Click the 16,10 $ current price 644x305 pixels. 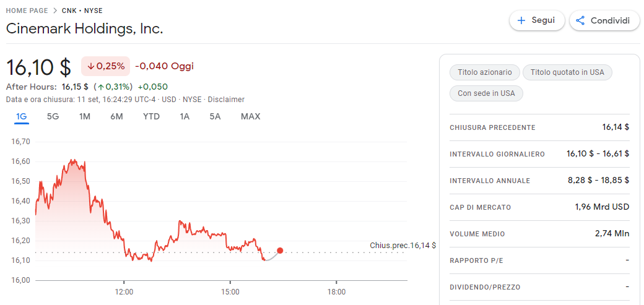pyautogui.click(x=38, y=67)
